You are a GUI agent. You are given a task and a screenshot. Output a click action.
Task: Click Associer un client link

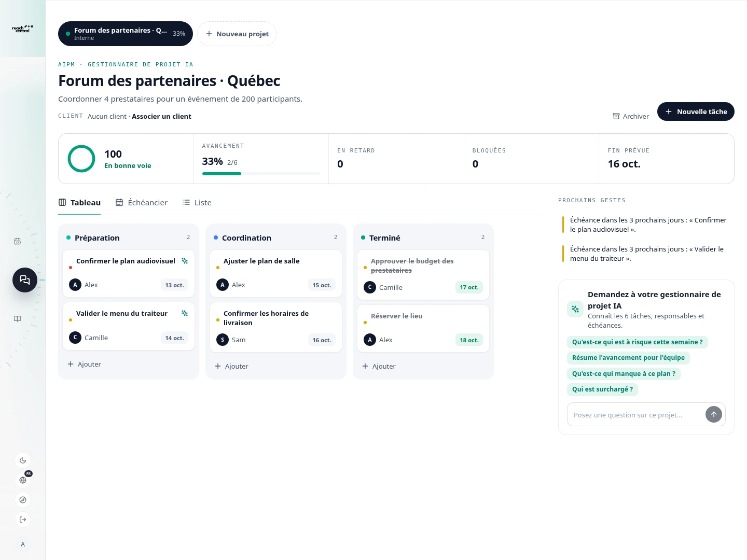click(x=161, y=116)
